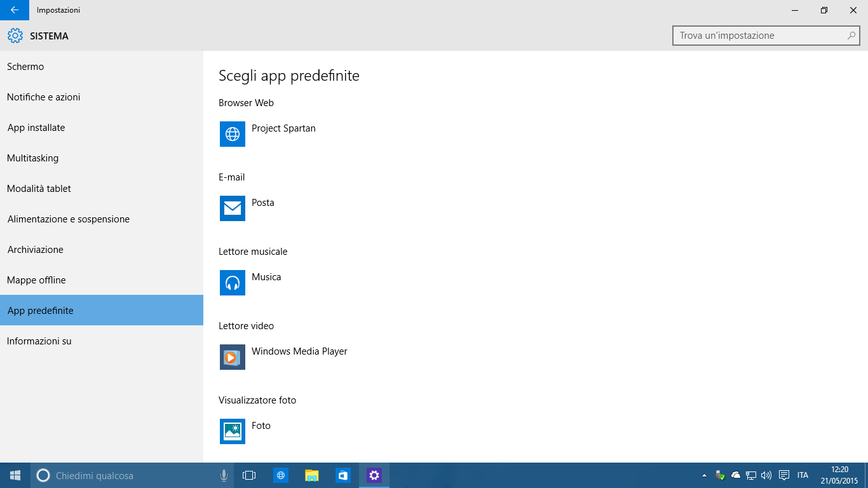
Task: Select Schermo in the sidebar
Action: coord(102,67)
